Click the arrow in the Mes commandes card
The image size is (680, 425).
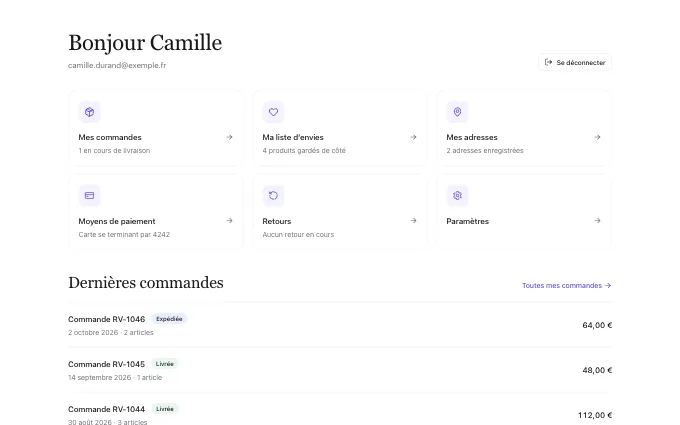point(229,137)
